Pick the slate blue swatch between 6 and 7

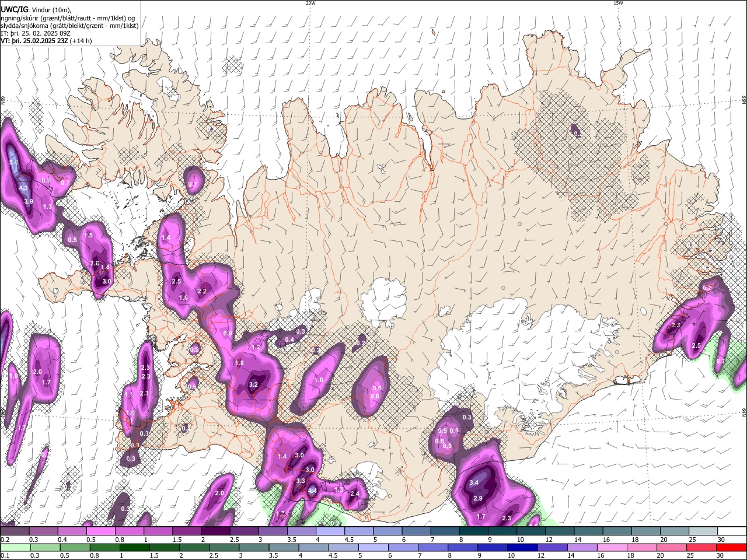416,531
